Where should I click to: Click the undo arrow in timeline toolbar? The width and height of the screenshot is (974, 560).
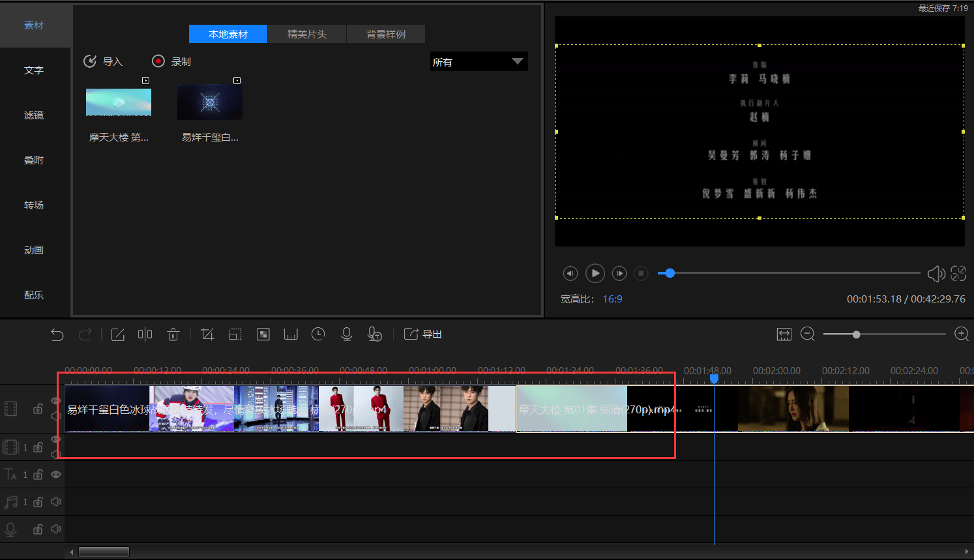[x=57, y=334]
